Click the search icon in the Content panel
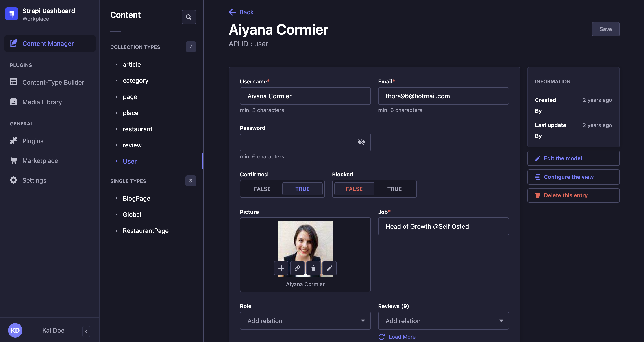Image resolution: width=644 pixels, height=342 pixels. point(189,17)
